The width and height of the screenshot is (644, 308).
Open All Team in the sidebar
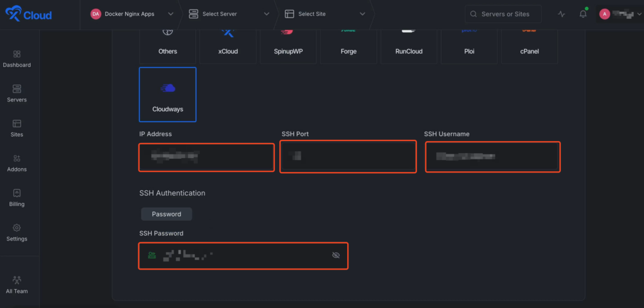tap(17, 285)
